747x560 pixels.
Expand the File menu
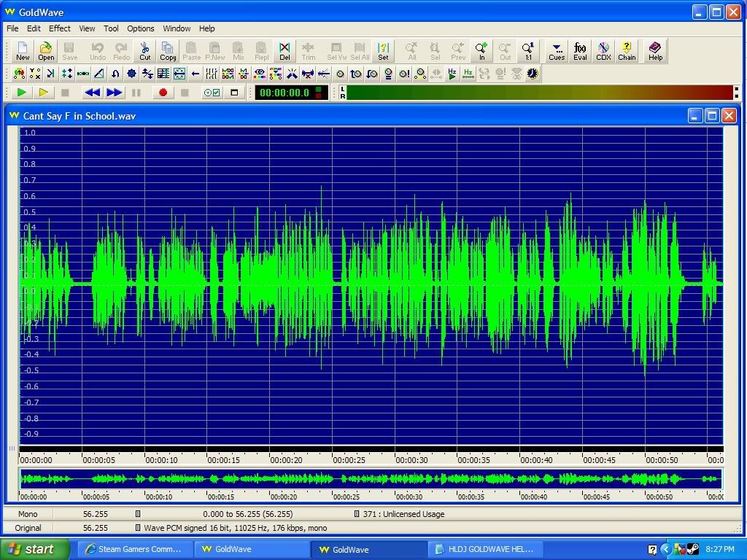(12, 28)
